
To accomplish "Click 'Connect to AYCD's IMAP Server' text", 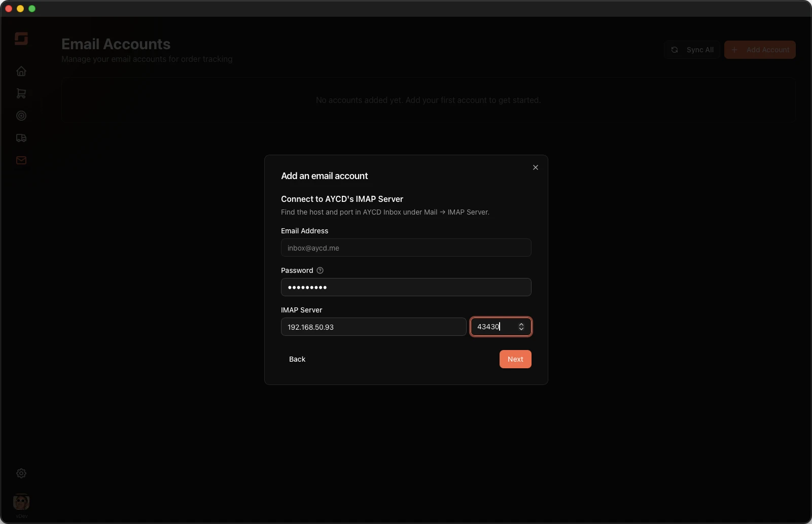I will (342, 199).
